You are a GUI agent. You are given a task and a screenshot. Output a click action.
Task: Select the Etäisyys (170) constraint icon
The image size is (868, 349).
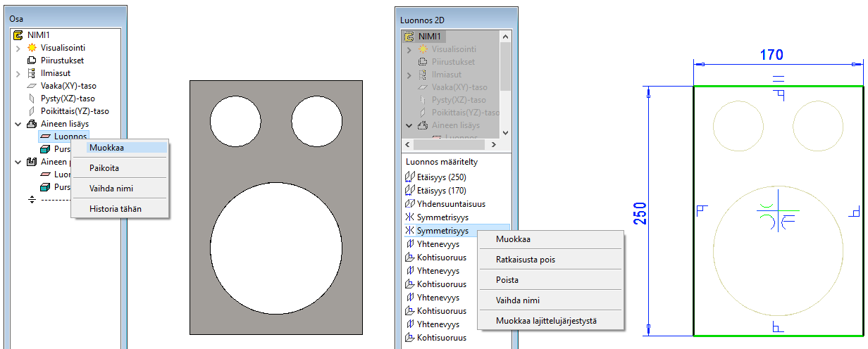tap(409, 191)
